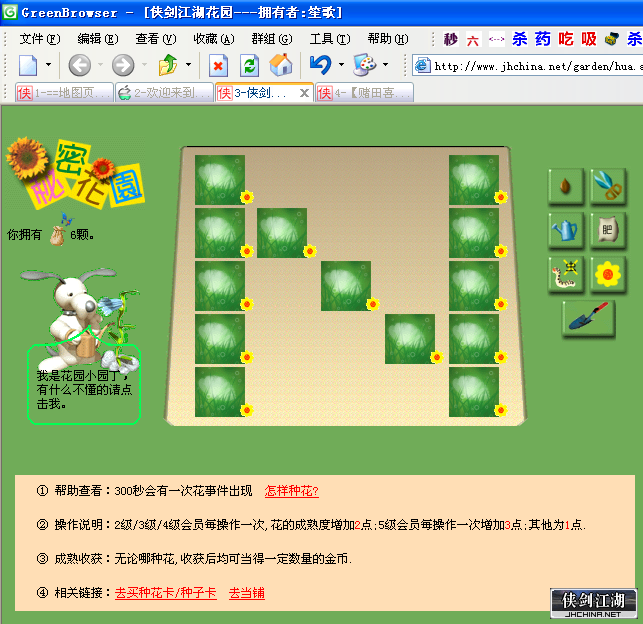
Task: Click the red 六 shortcut button
Action: click(x=473, y=40)
